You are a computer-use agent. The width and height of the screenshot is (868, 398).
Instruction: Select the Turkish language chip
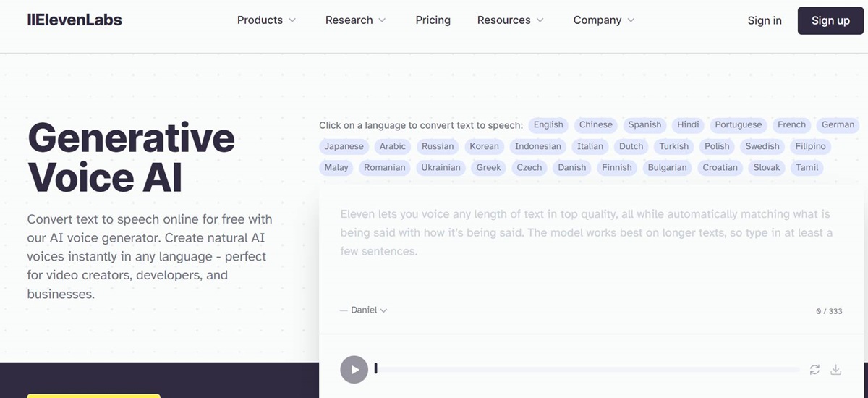coord(674,146)
